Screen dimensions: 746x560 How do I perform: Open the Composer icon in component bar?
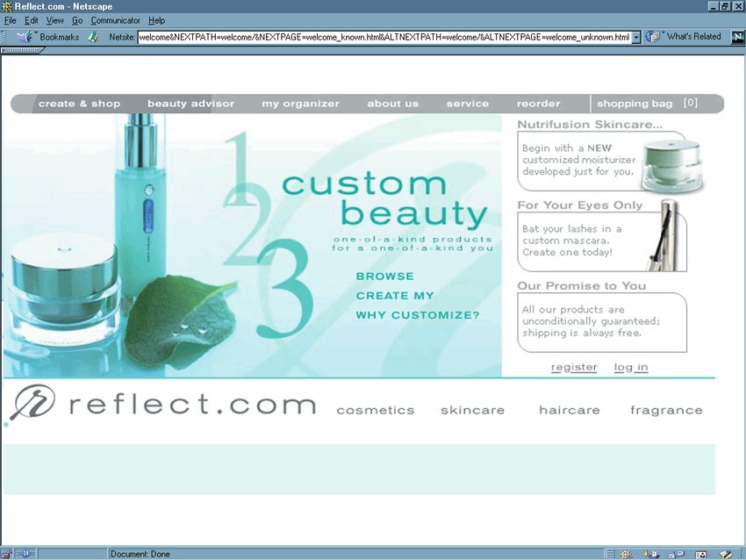pos(726,554)
